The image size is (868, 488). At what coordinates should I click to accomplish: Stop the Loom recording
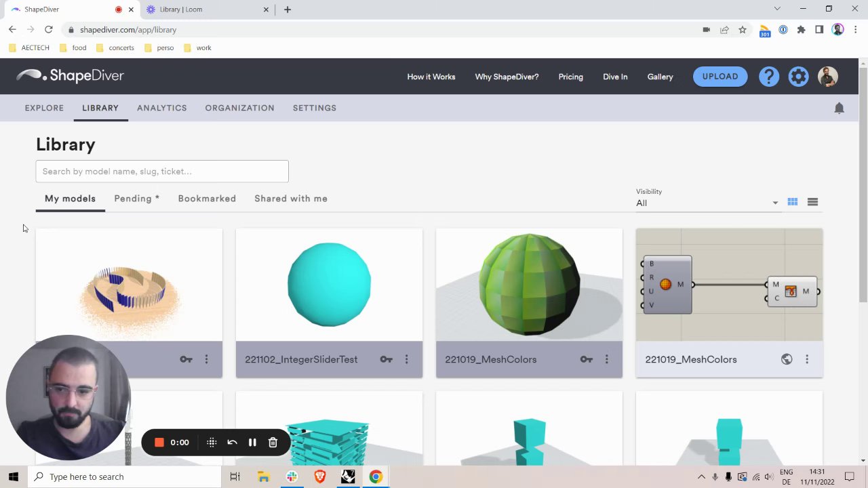coord(159,443)
